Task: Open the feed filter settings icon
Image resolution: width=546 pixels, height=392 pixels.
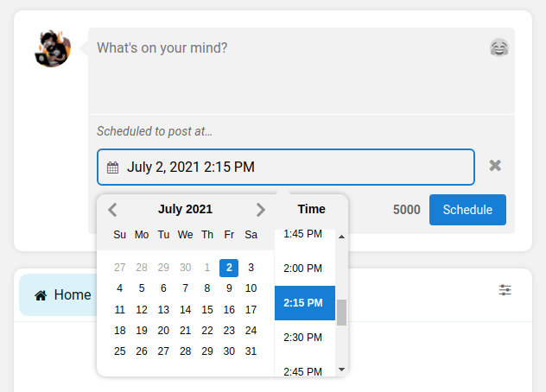Action: point(505,290)
